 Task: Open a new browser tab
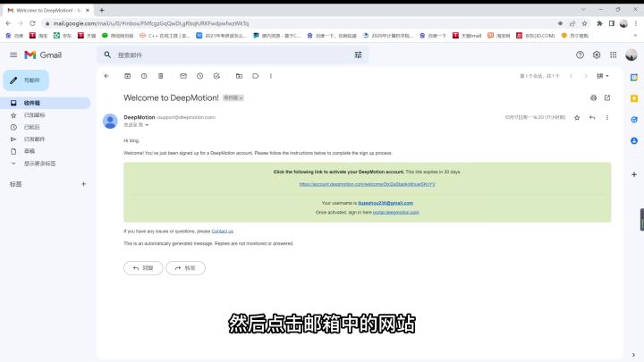click(x=102, y=10)
